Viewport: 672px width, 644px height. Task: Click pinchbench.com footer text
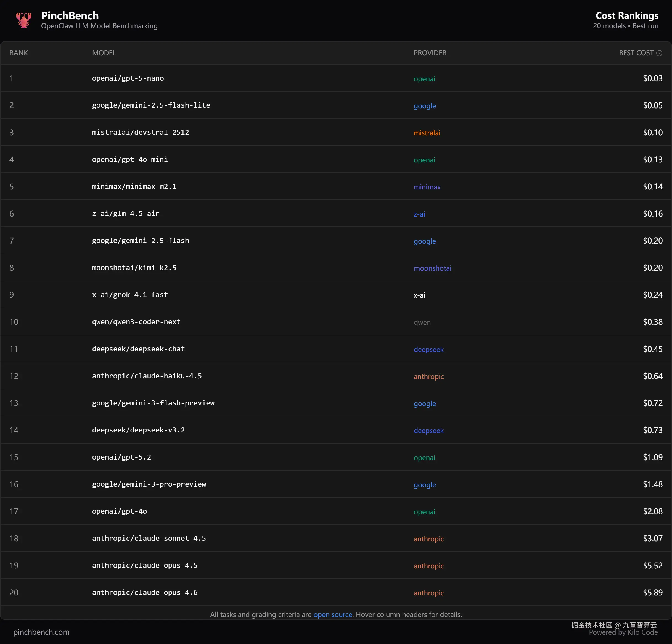(x=41, y=632)
